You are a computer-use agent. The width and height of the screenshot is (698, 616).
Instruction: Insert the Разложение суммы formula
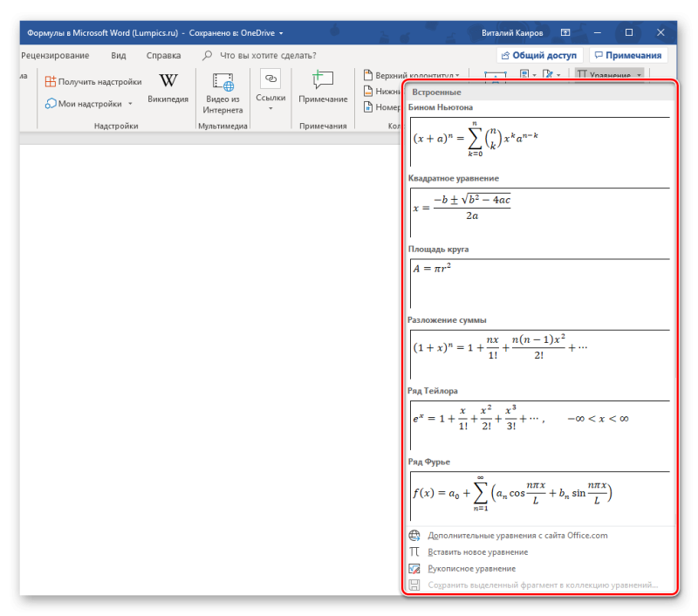[540, 354]
